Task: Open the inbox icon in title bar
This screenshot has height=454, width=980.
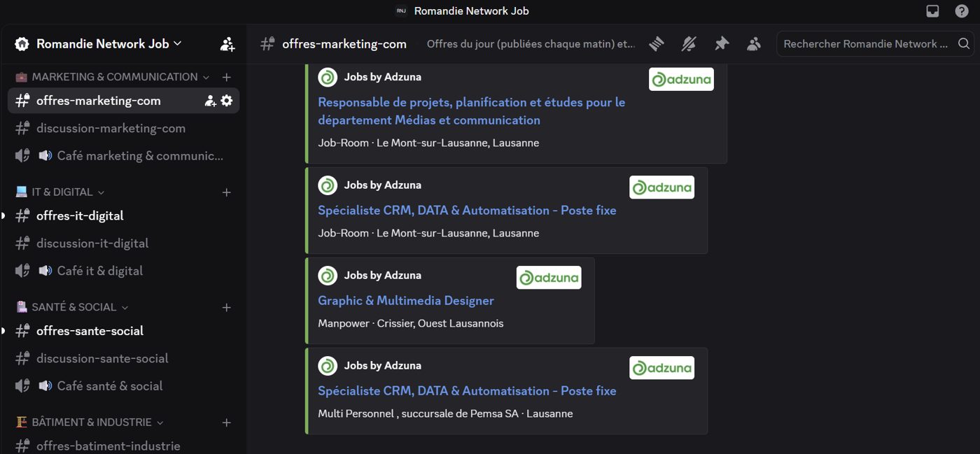Action: click(x=932, y=10)
